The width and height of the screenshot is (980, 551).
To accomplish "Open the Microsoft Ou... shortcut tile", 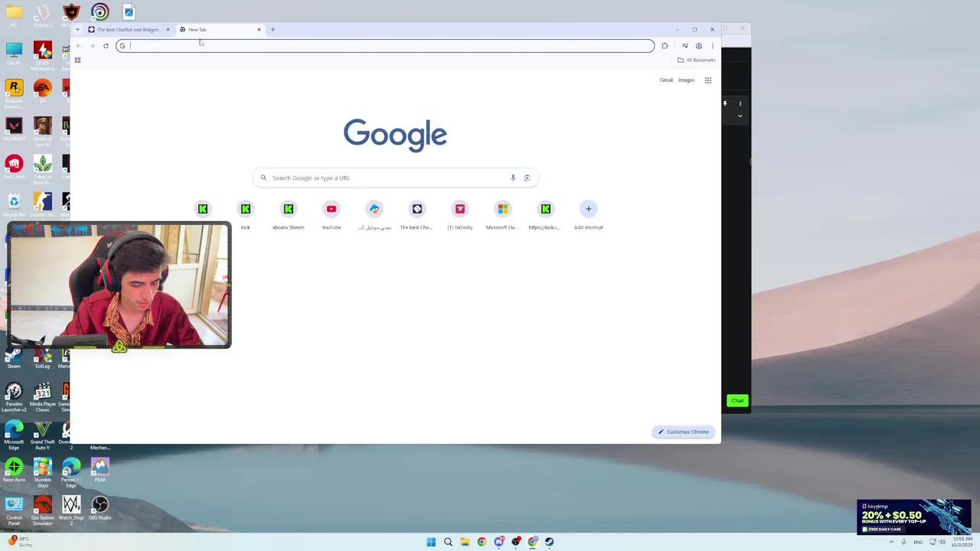I will [x=502, y=215].
